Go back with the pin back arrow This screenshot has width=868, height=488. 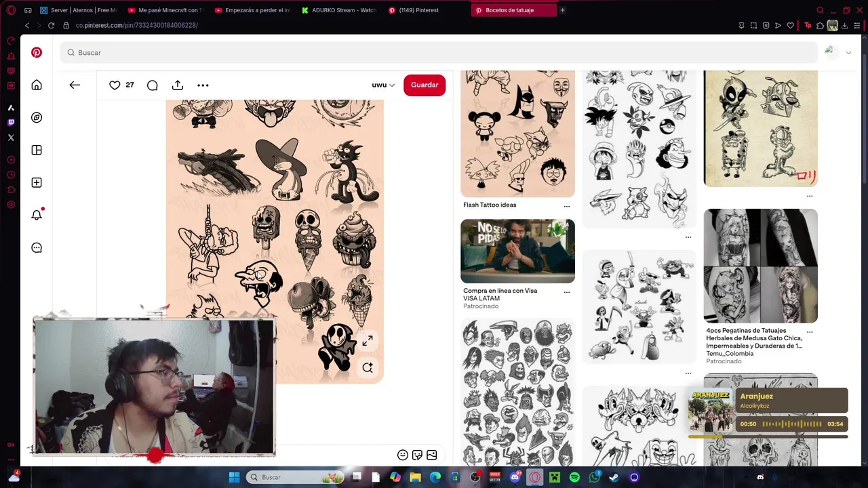(75, 85)
